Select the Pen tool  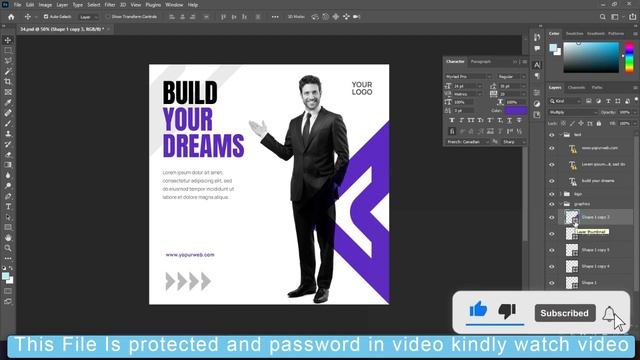(x=8, y=196)
